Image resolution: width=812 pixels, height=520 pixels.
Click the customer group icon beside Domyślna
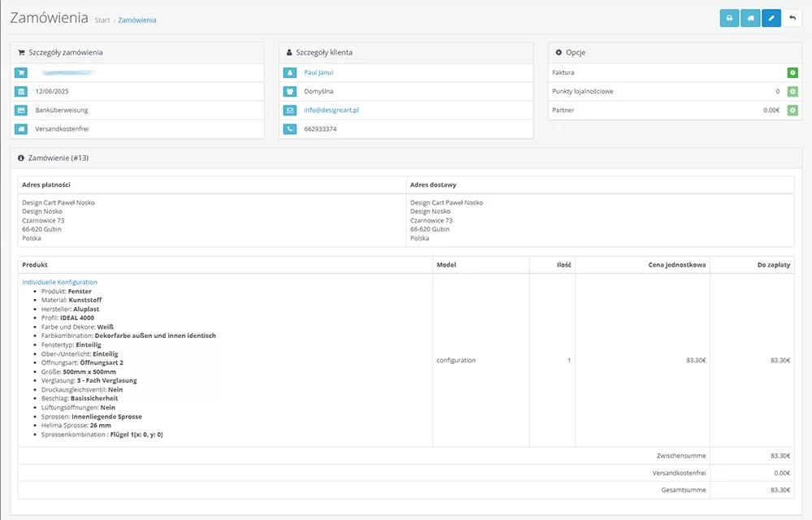click(290, 92)
